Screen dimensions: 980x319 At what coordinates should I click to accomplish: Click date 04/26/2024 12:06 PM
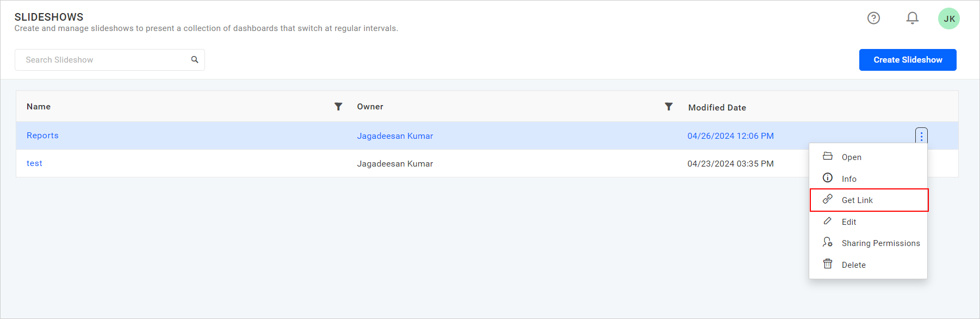[730, 136]
